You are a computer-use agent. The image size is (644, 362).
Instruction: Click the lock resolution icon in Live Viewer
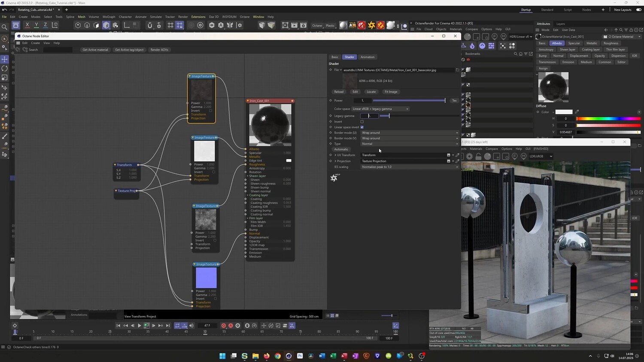pos(478,157)
